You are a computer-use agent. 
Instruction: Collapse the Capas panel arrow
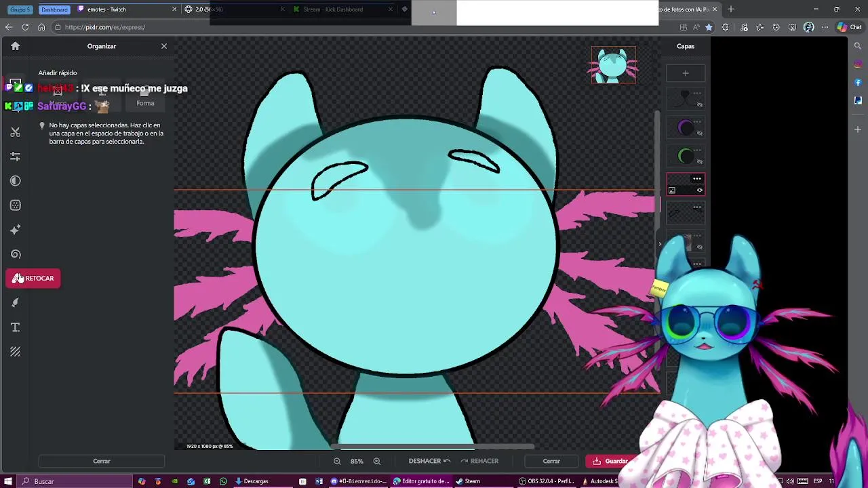[660, 245]
